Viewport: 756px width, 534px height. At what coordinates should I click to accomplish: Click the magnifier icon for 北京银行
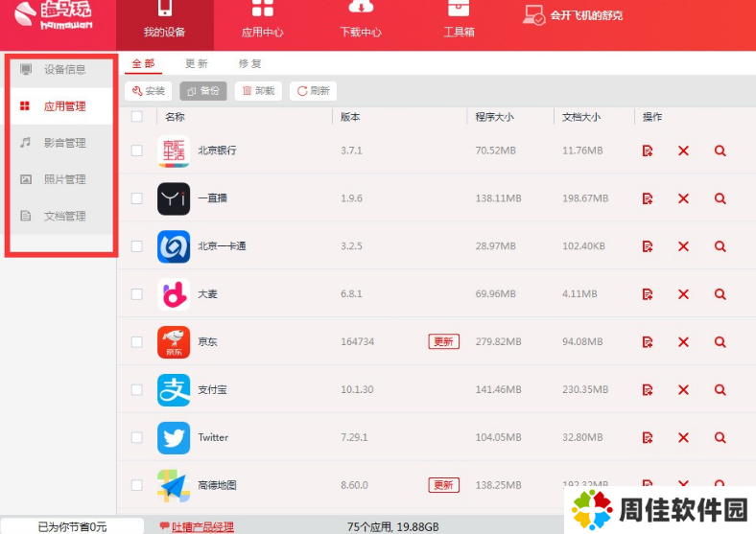[x=720, y=151]
